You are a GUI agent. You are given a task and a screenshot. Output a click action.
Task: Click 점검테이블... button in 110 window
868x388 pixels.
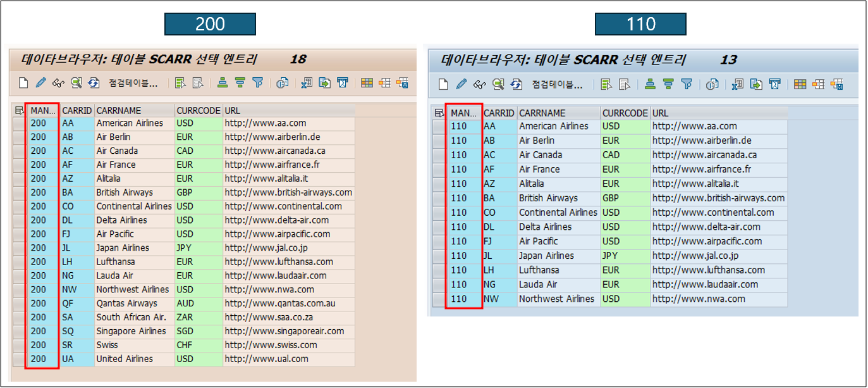[556, 84]
